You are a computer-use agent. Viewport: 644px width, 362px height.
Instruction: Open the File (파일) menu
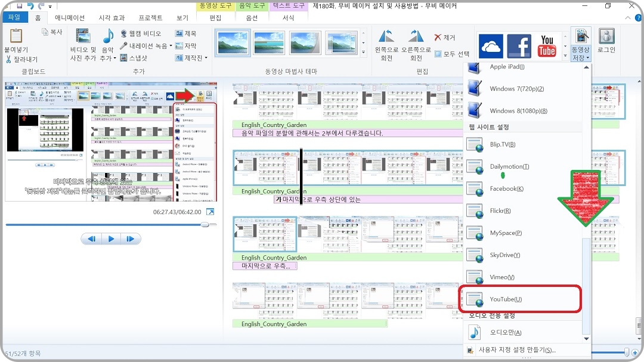point(14,17)
